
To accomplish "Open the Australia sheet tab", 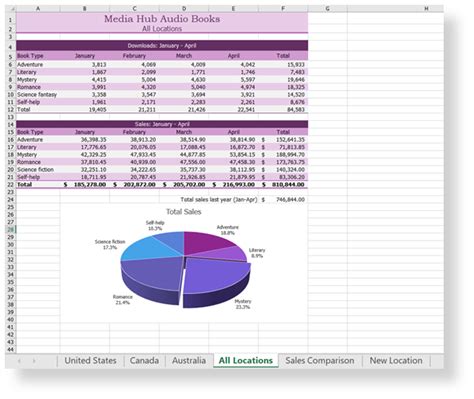I will coord(189,360).
